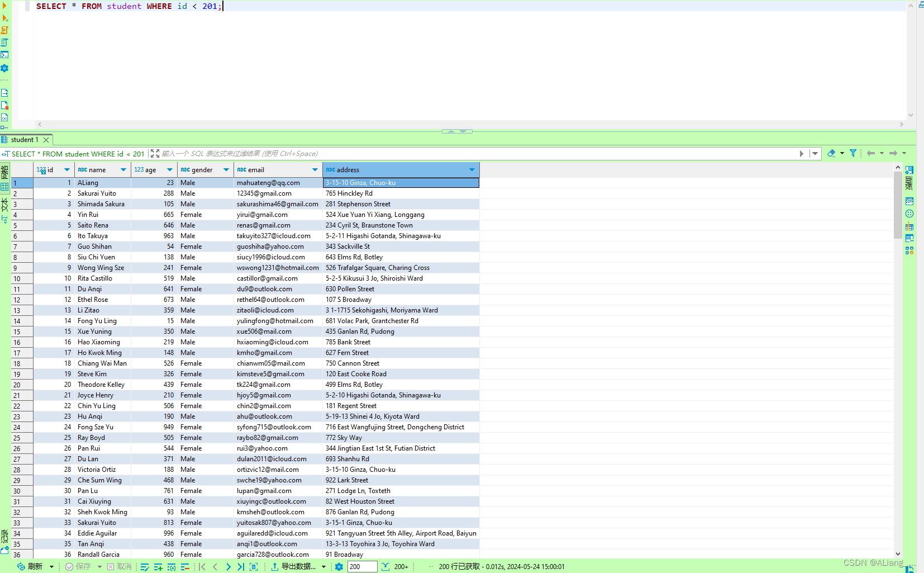Screen dimensions: 924x573
Task: Click the SQL editor horizontal scrollbar
Action: tap(470, 124)
